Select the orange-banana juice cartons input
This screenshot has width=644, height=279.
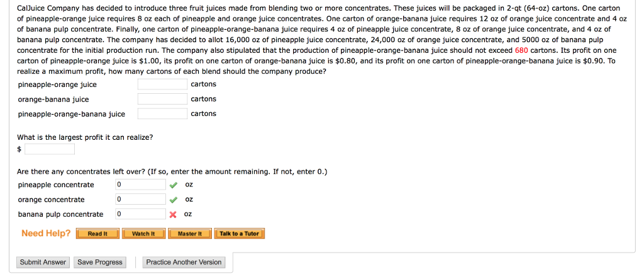point(162,99)
